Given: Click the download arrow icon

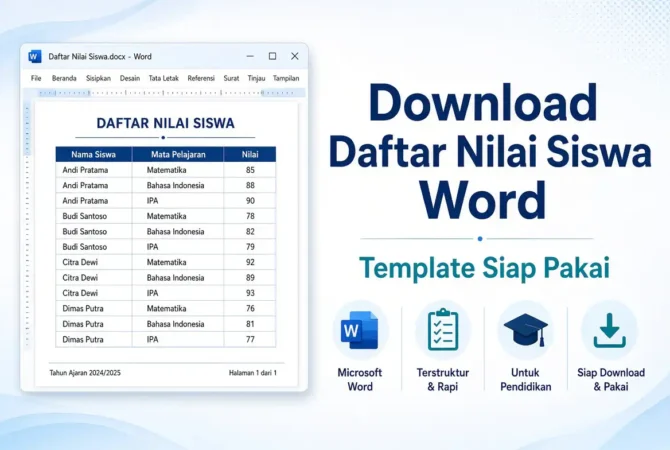Looking at the screenshot, I should 610,330.
